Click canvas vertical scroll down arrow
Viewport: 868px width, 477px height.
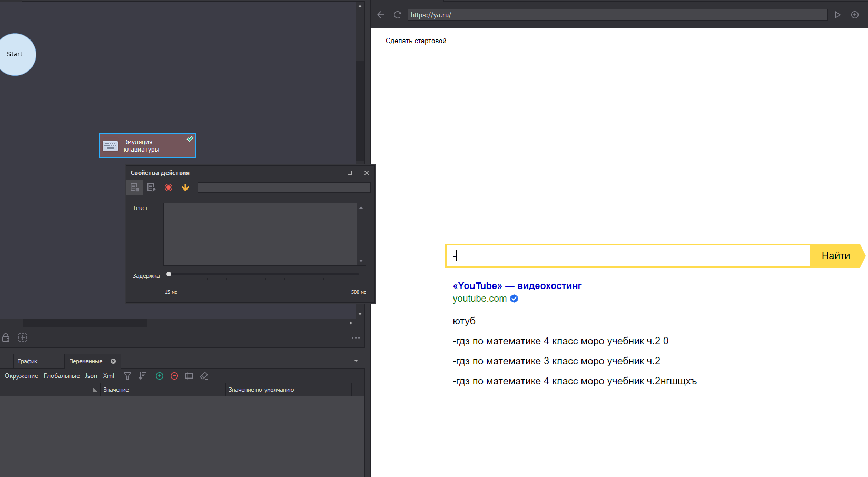click(360, 314)
